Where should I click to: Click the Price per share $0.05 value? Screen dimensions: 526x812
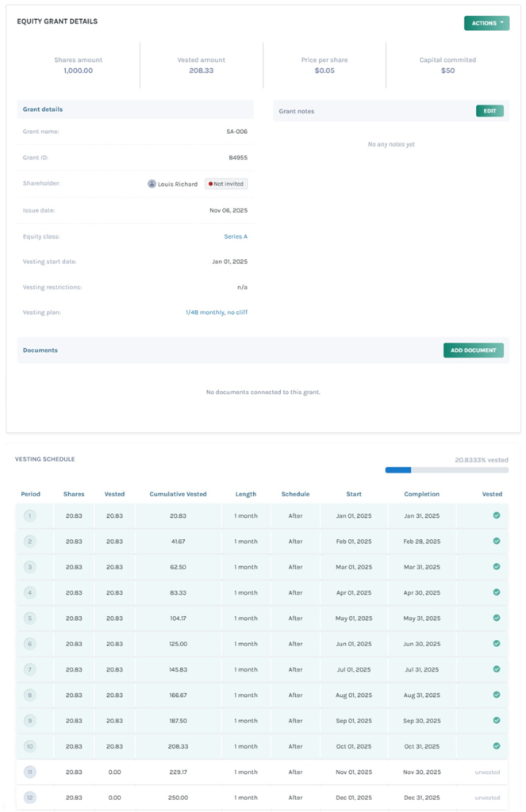pyautogui.click(x=324, y=71)
